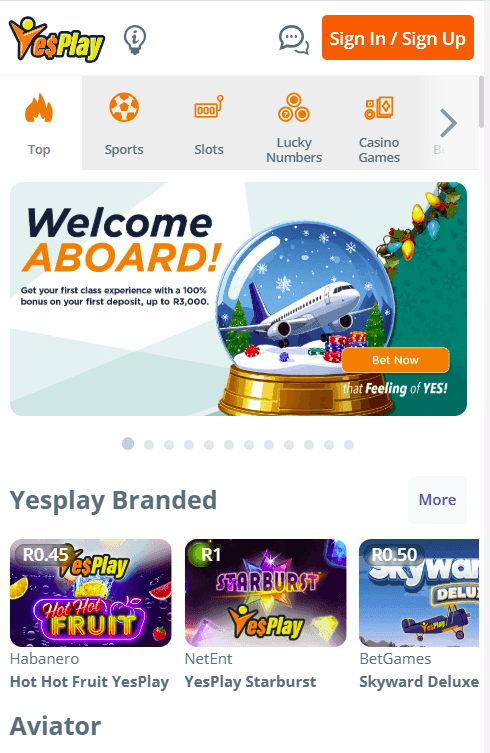Select the second carousel dot

point(149,445)
